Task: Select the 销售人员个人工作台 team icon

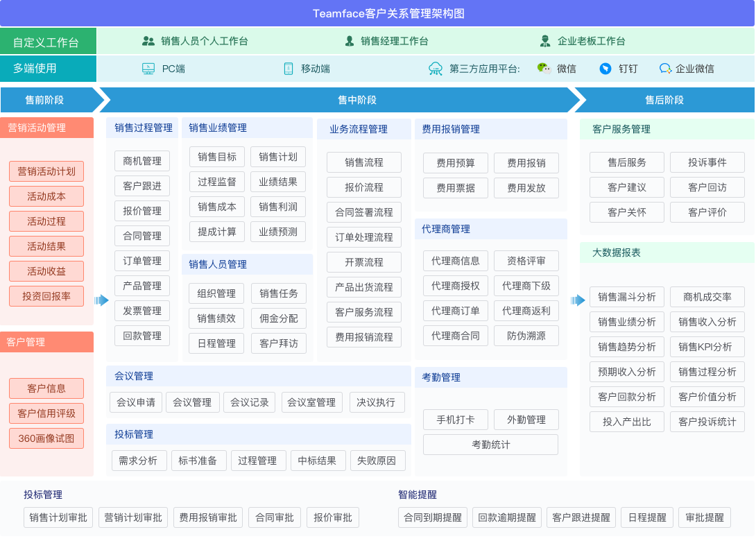Action: [x=148, y=42]
